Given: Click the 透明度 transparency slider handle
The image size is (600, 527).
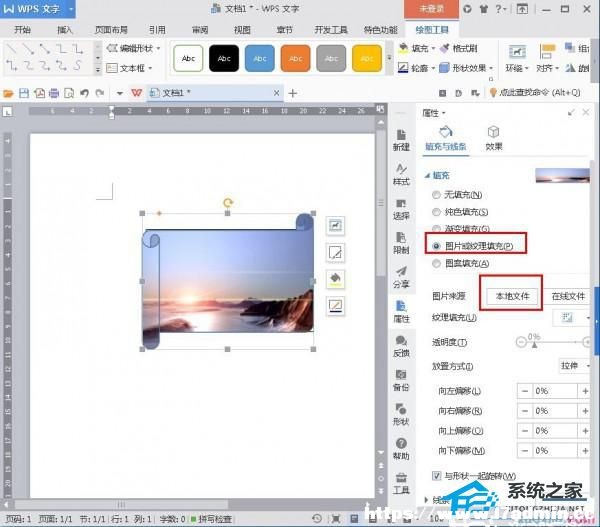Looking at the screenshot, I should pos(534,344).
